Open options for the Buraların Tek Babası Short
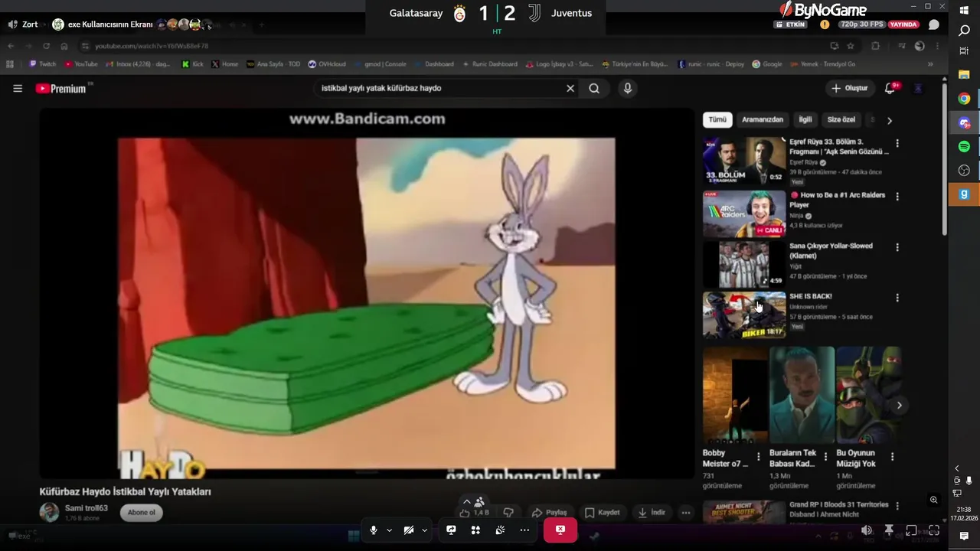The image size is (980, 551). [825, 457]
